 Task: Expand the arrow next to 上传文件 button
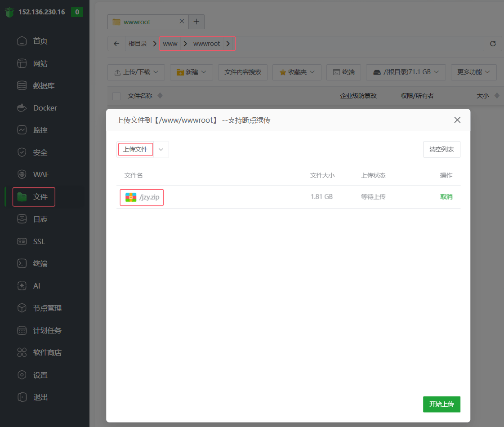pos(161,149)
